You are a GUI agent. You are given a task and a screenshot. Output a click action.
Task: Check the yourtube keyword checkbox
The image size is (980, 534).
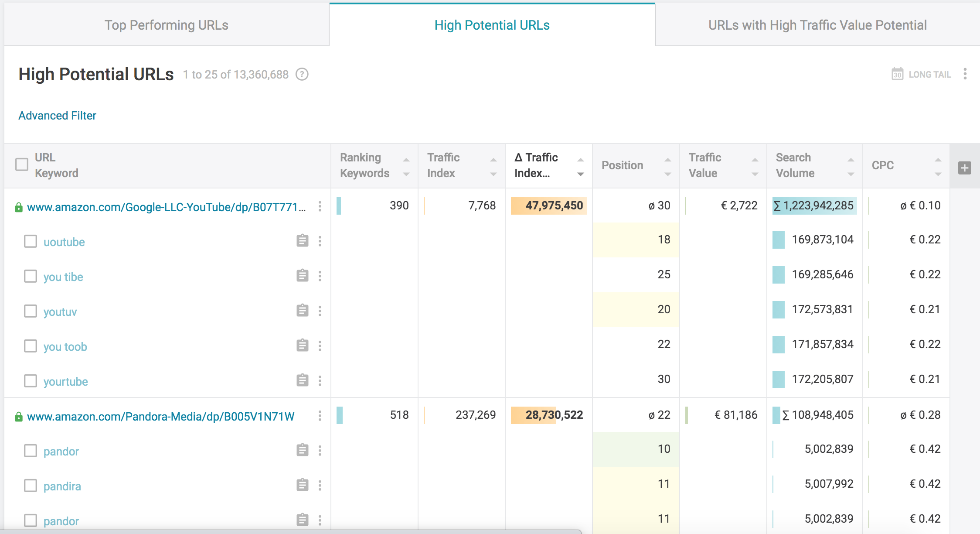(x=31, y=381)
